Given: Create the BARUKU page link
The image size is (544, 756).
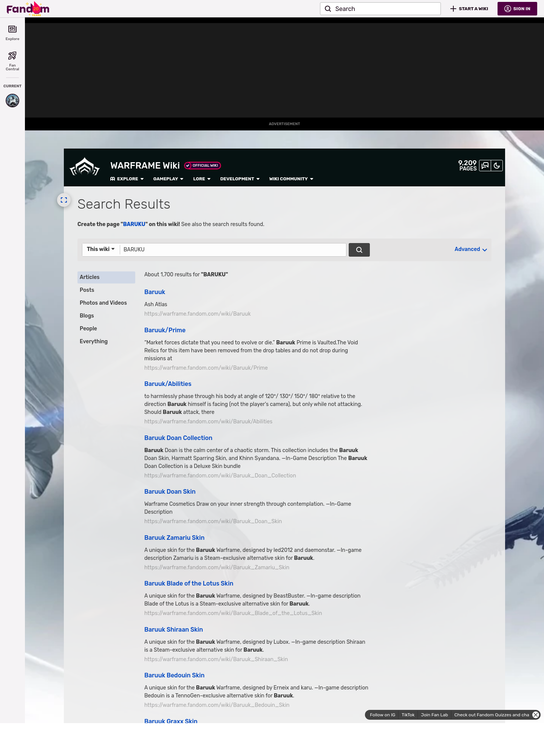Looking at the screenshot, I should (x=134, y=224).
